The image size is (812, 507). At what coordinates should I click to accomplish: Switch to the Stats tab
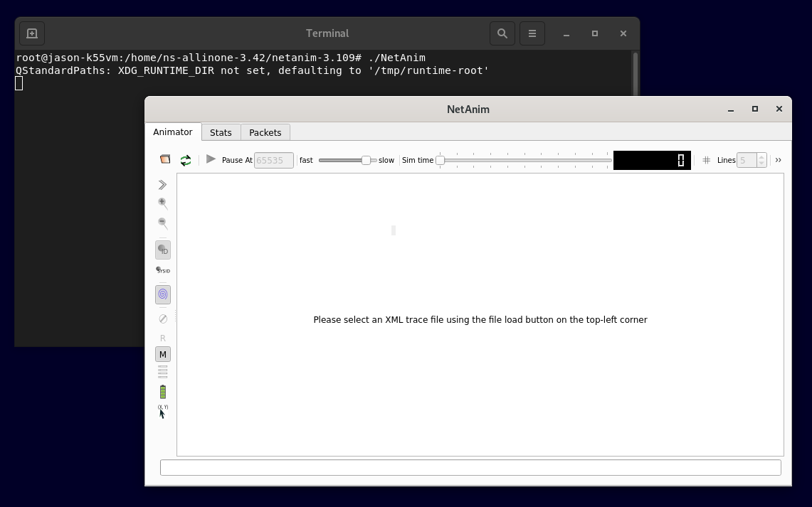[x=221, y=132]
